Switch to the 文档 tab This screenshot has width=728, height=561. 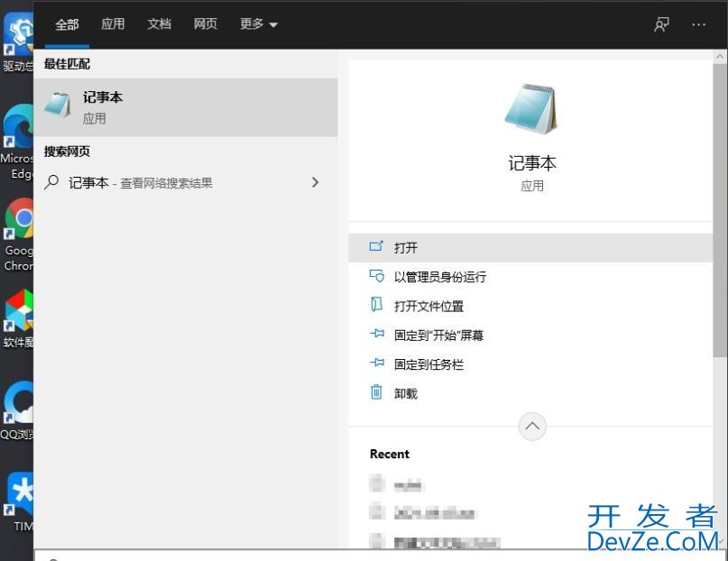point(159,24)
